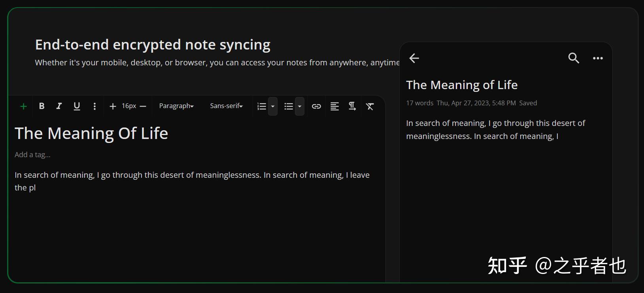Open the mobile three-dot menu
Screen dimensions: 644x293
[x=598, y=58]
